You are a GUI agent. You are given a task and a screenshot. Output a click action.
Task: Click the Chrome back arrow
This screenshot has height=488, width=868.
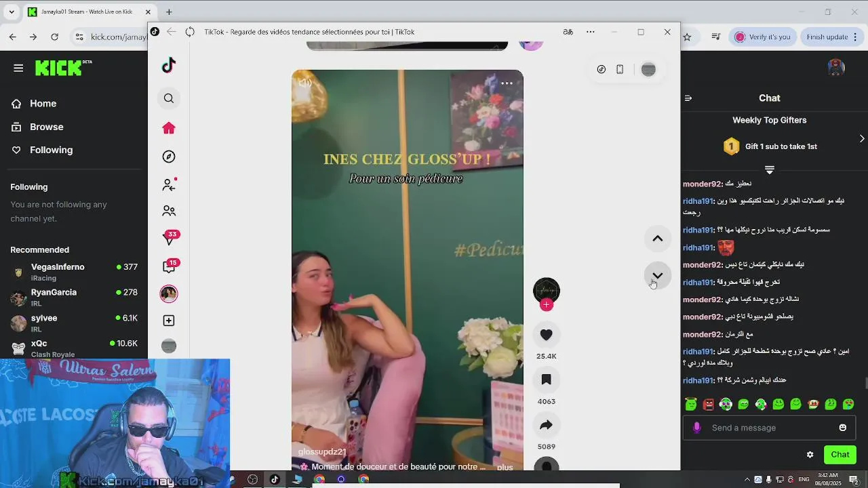(13, 37)
